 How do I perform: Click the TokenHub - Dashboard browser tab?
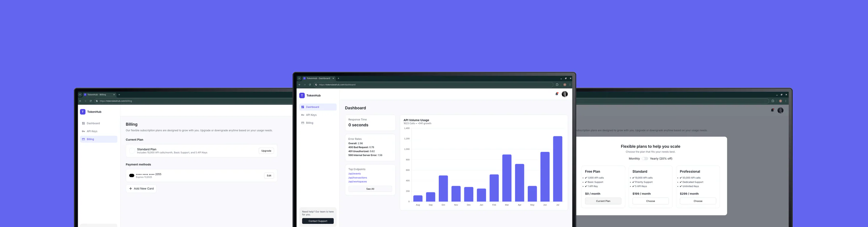319,78
